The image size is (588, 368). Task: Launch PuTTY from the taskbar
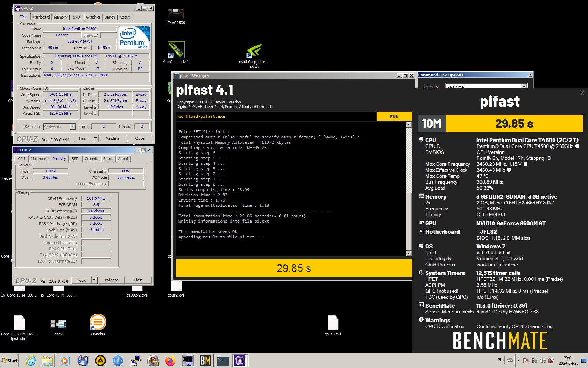coord(135,360)
